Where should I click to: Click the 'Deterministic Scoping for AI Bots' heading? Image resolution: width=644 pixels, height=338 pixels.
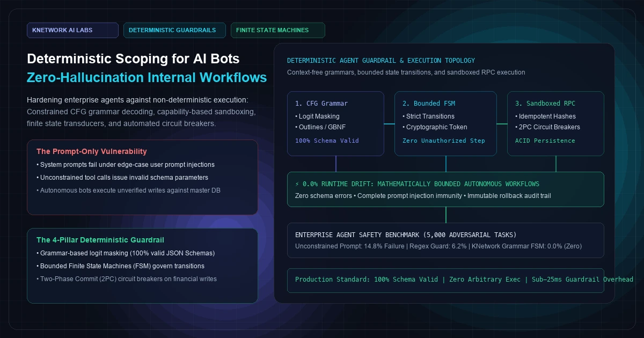click(x=133, y=58)
